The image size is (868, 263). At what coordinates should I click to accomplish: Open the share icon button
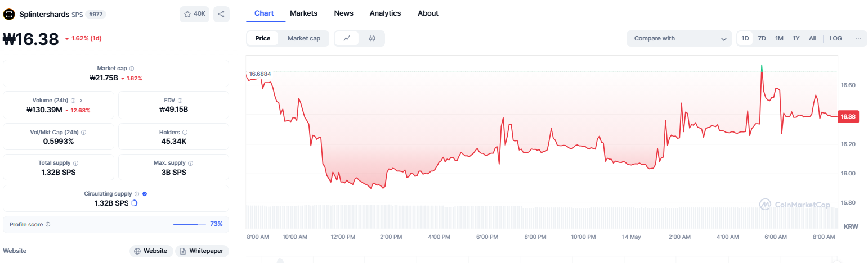[x=221, y=14]
